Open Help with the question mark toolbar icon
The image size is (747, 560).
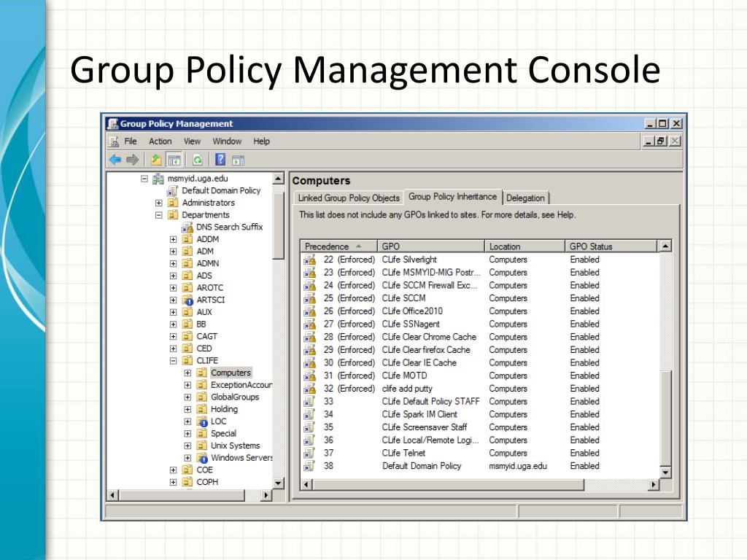(220, 160)
